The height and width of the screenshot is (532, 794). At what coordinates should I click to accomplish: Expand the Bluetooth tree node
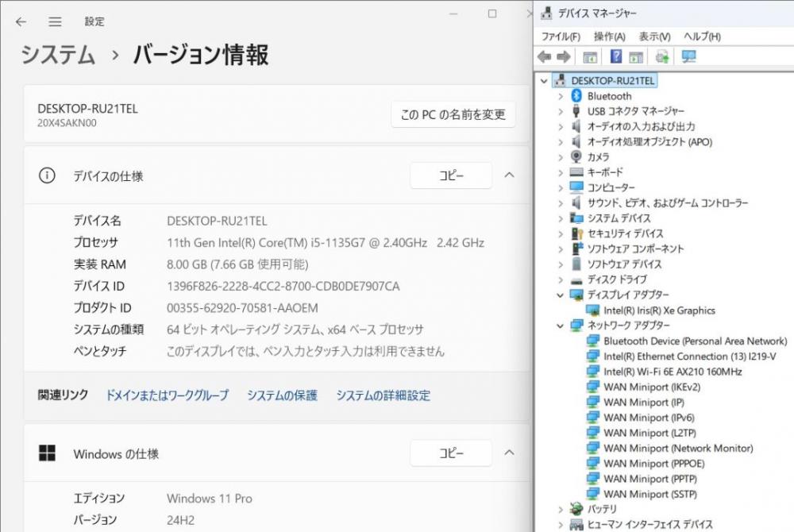coord(560,96)
